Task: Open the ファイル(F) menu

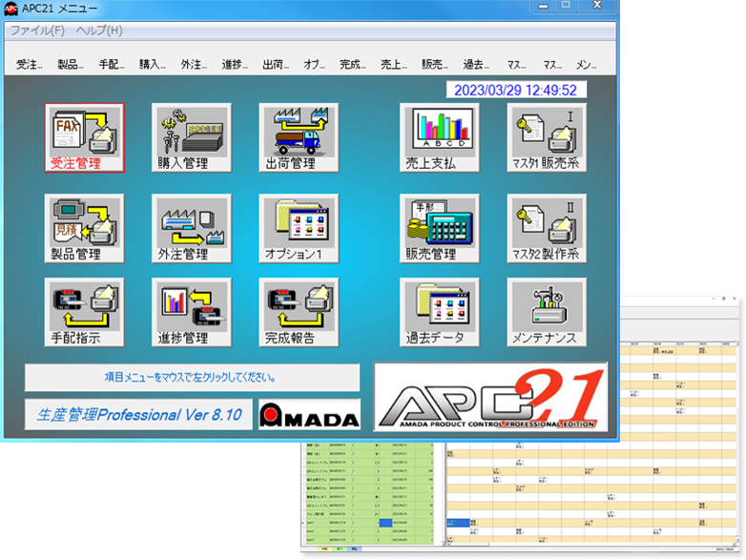Action: (37, 31)
